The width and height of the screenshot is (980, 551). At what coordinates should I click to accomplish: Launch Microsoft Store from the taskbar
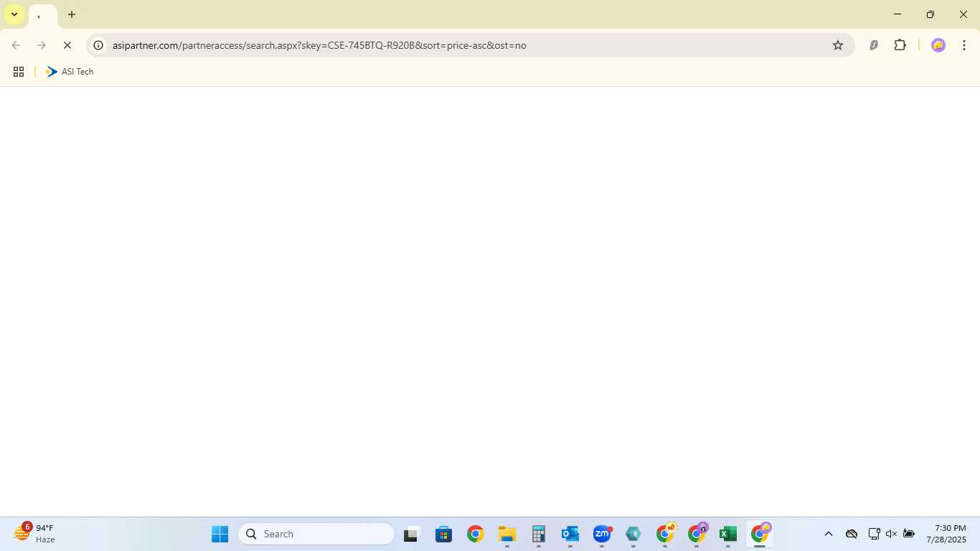[443, 534]
